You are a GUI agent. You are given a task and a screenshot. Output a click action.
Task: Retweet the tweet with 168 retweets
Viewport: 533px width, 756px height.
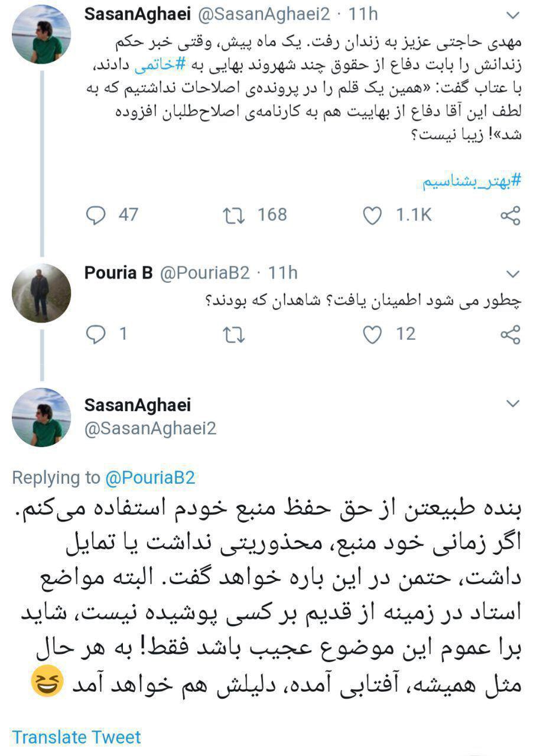click(x=234, y=216)
